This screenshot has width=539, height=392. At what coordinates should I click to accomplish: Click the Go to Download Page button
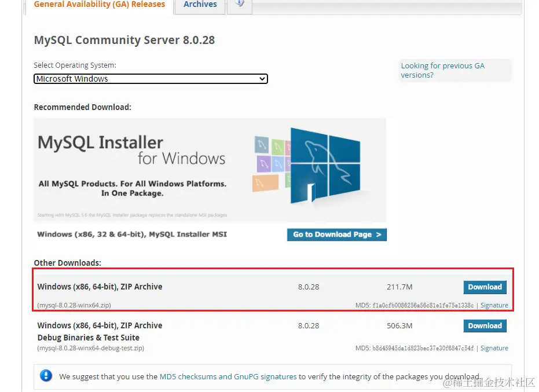(x=337, y=235)
